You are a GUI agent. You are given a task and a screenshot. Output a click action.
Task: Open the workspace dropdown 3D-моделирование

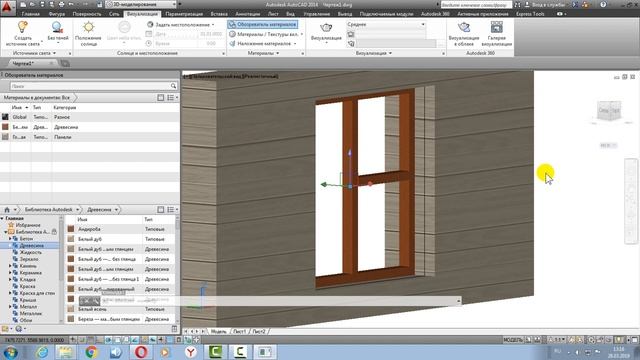point(141,4)
